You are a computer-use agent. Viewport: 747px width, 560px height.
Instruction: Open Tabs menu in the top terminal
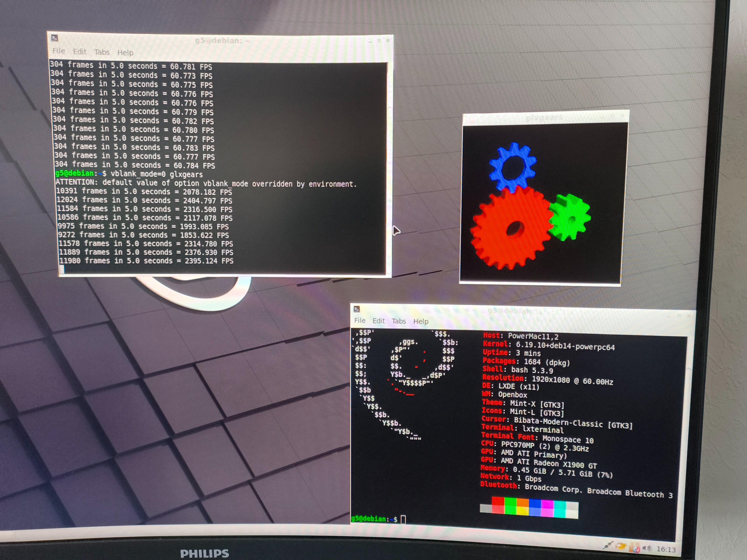[x=102, y=52]
